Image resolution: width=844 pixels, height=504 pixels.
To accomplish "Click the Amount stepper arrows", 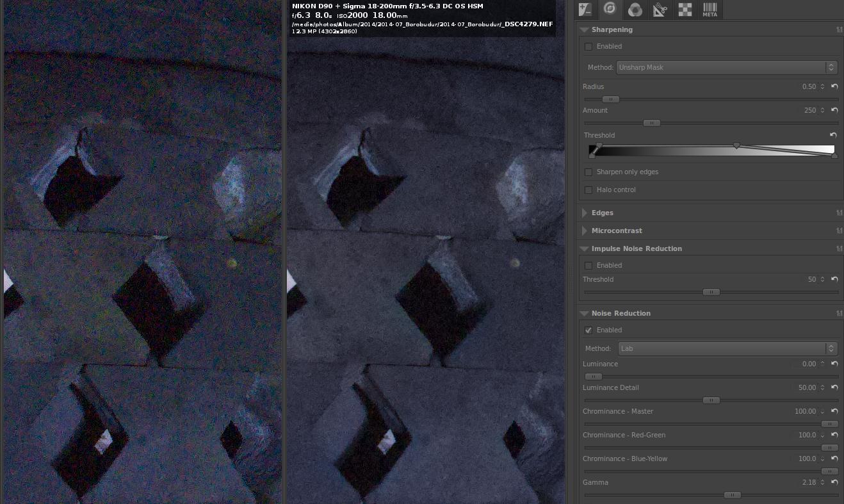I will coord(823,110).
